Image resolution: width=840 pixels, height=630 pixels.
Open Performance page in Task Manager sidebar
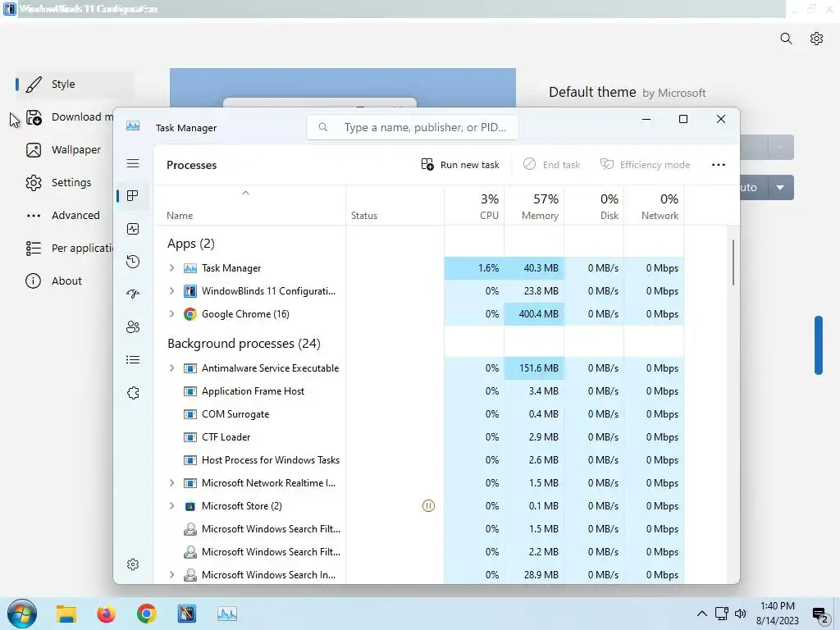pyautogui.click(x=133, y=229)
